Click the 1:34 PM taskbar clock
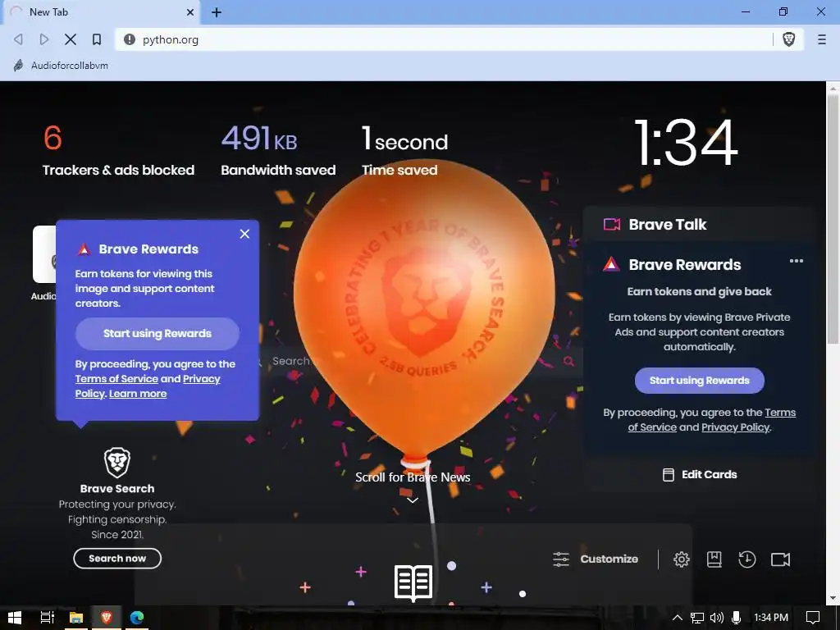Screen dimensions: 840x630 [771, 618]
